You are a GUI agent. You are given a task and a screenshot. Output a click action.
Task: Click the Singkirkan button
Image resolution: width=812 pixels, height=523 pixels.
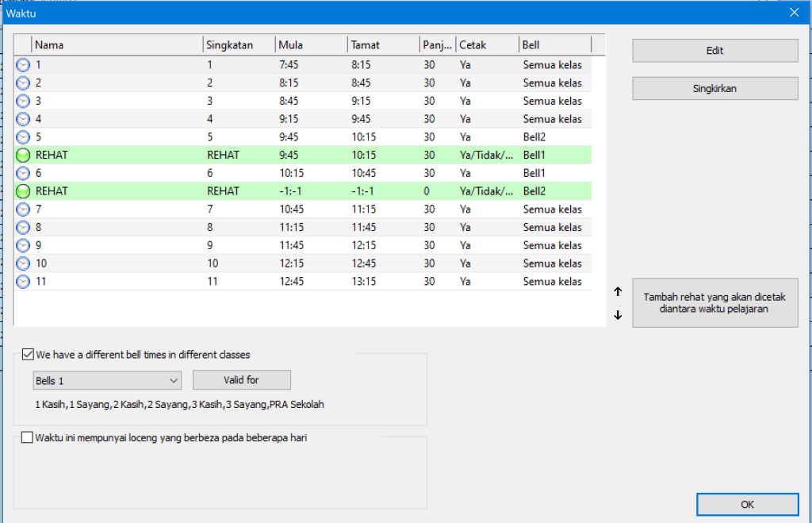[x=714, y=89]
